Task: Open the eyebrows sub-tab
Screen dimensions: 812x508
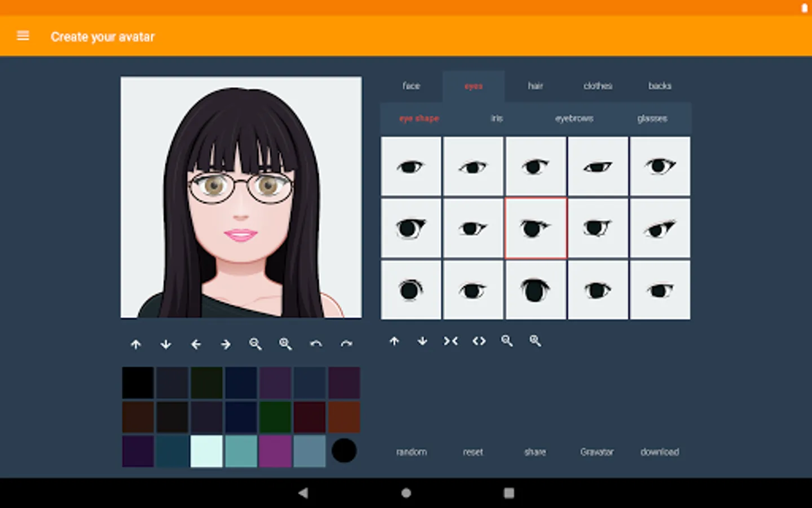Action: click(x=574, y=119)
